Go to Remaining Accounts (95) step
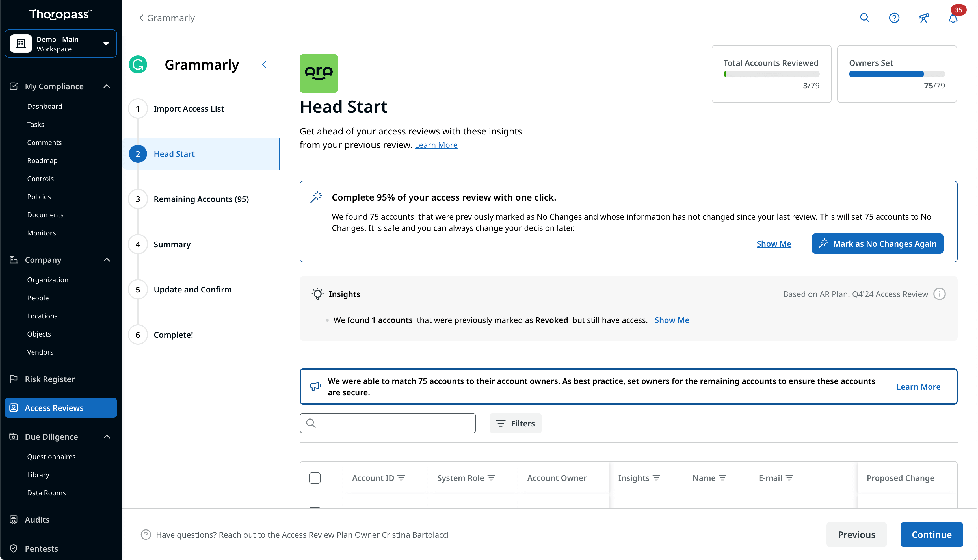The image size is (978, 560). 201,199
